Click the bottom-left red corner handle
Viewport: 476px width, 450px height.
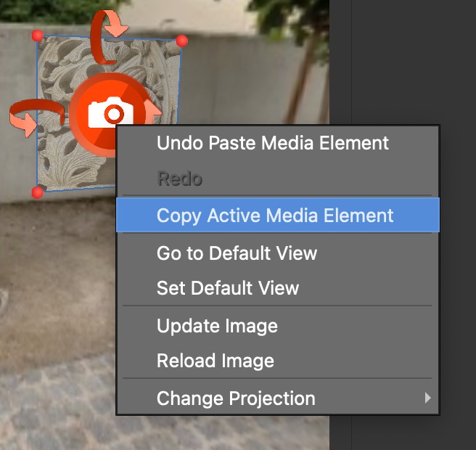click(38, 192)
